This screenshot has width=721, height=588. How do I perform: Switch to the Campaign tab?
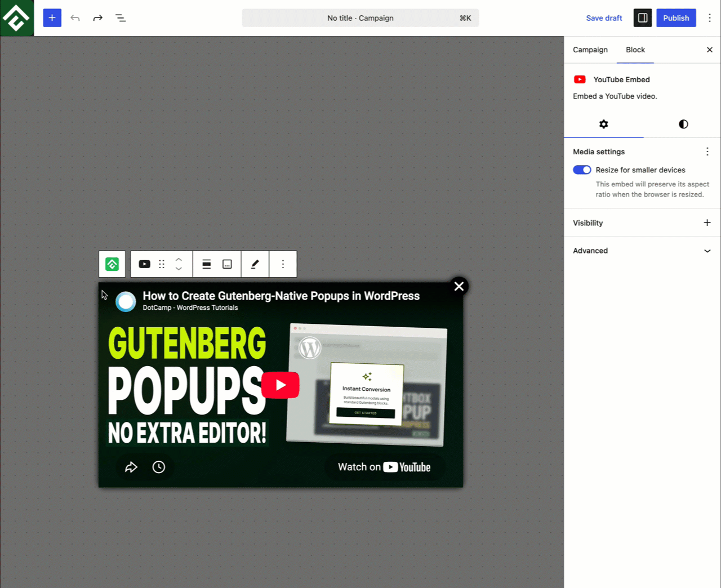pos(590,50)
